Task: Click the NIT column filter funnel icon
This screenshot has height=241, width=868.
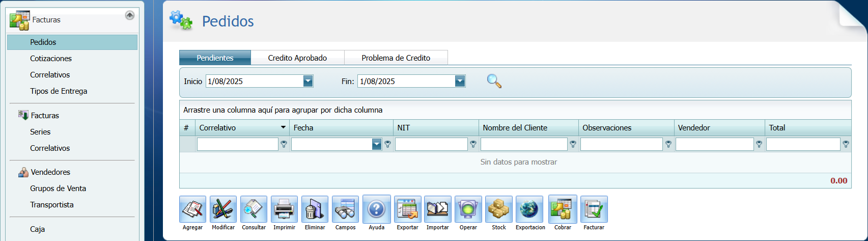Action: [x=473, y=145]
